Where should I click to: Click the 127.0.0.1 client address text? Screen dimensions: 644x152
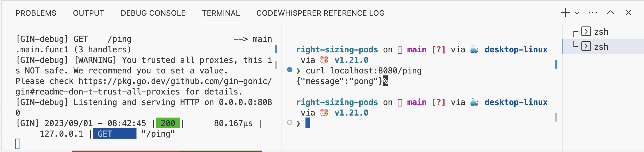tap(61, 134)
